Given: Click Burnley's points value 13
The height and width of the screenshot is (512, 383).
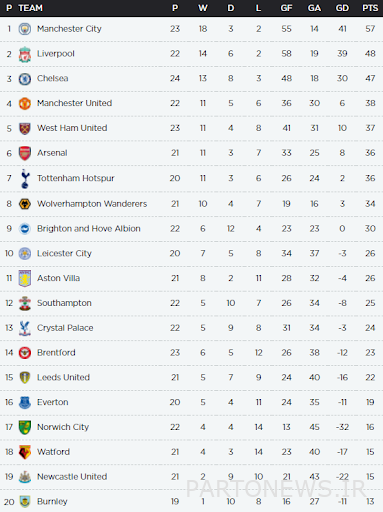Looking at the screenshot, I should (370, 501).
